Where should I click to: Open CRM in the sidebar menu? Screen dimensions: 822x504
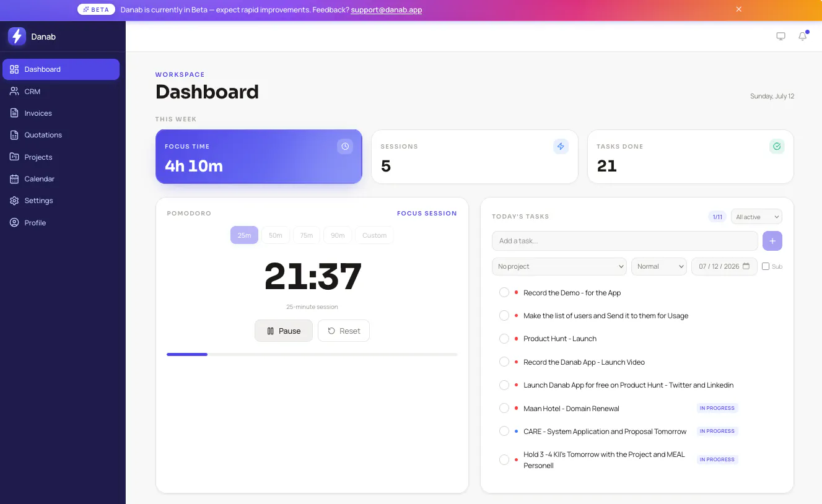coord(61,91)
